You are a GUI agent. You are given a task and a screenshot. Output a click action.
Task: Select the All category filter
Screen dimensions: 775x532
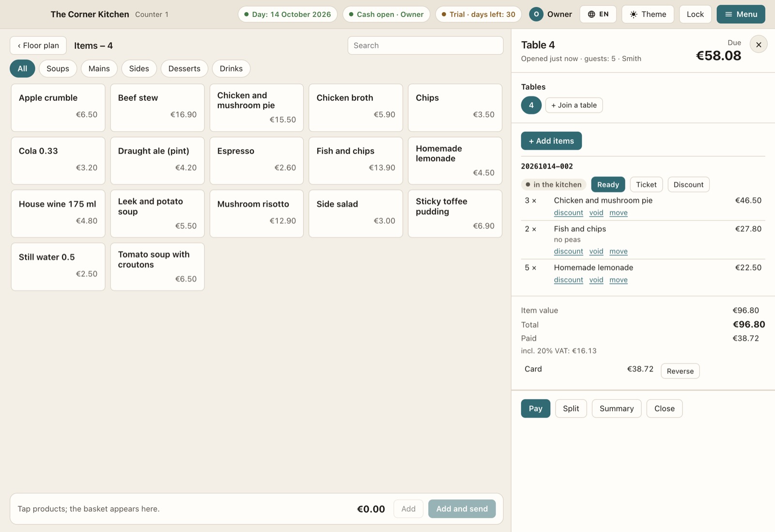click(x=22, y=68)
